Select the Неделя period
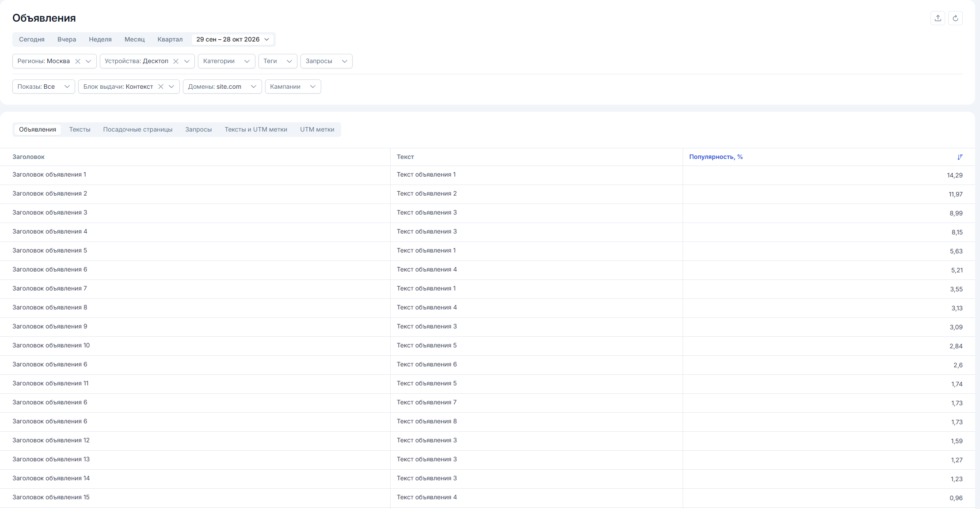Image resolution: width=980 pixels, height=509 pixels. click(100, 39)
